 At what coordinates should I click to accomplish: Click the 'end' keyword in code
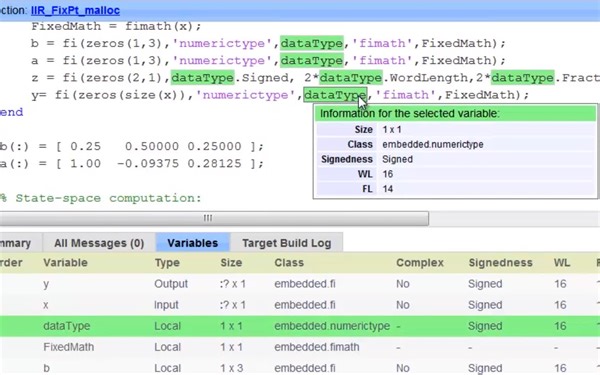[11, 112]
